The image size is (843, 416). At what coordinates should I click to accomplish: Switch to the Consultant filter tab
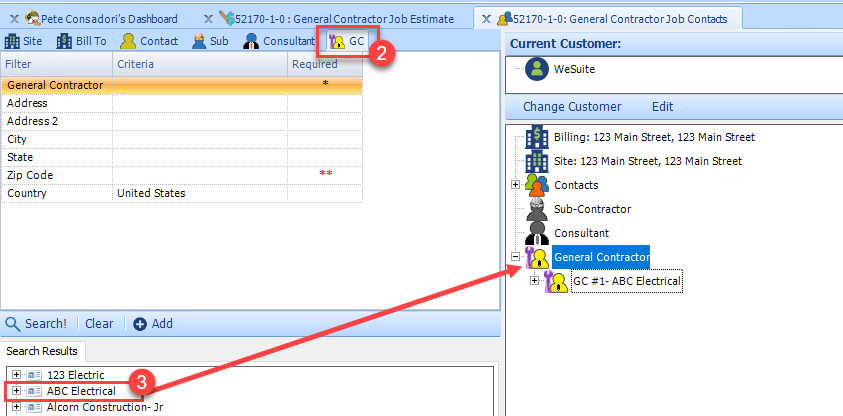pyautogui.click(x=278, y=41)
